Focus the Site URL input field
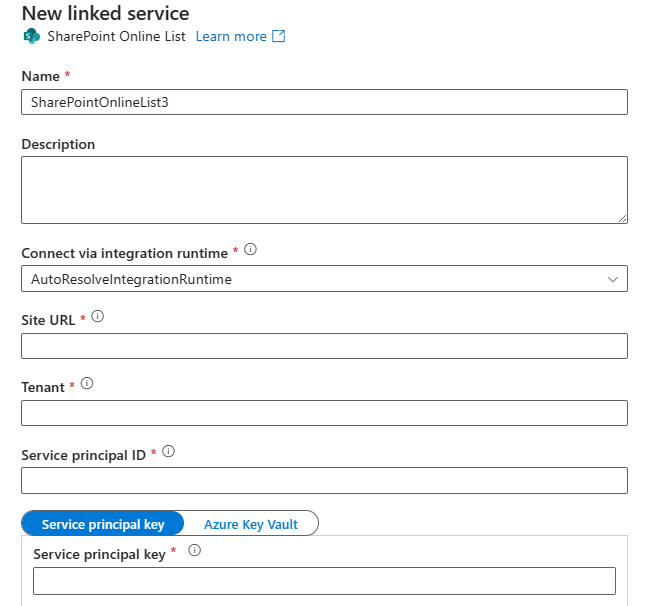This screenshot has height=606, width=645. point(324,346)
